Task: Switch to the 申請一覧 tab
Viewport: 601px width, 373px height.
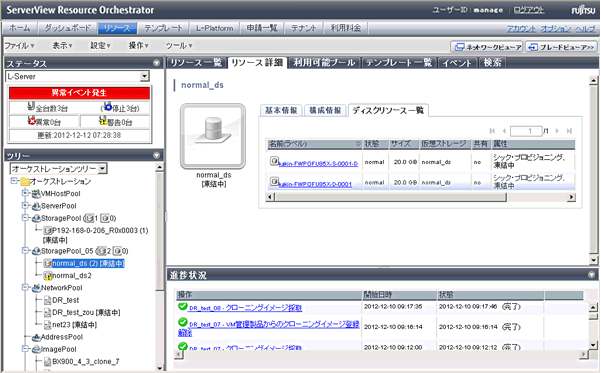Action: point(262,28)
